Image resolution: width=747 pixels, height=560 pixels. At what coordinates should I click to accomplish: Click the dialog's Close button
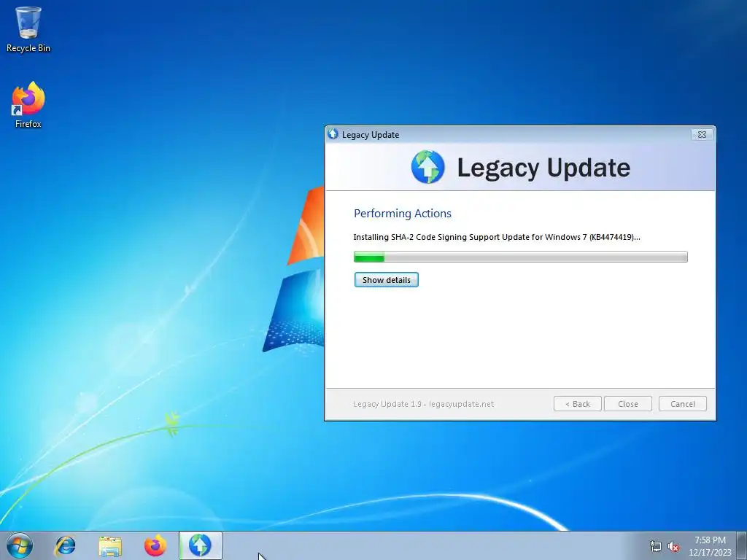click(628, 404)
